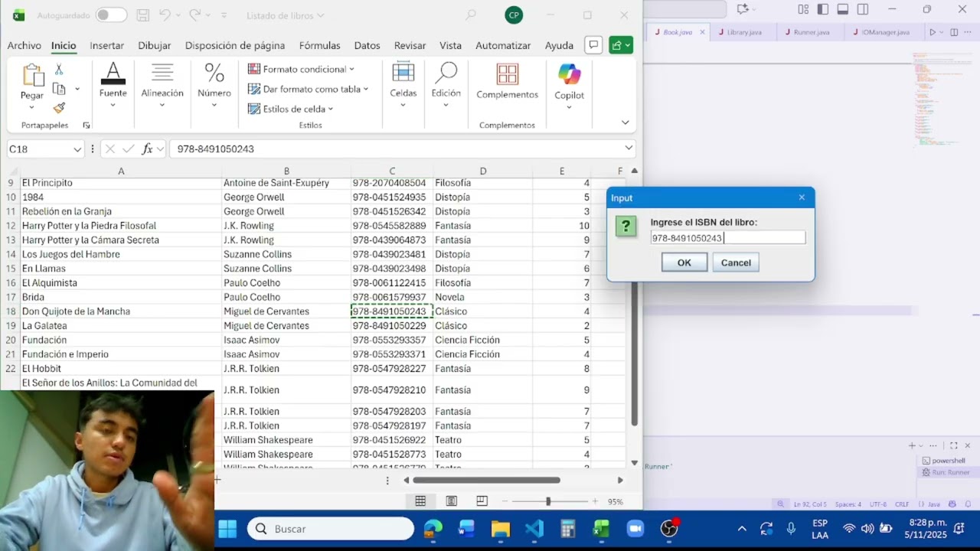The width and height of the screenshot is (980, 551).
Task: Open the Library.java editor tab
Action: pos(744,32)
